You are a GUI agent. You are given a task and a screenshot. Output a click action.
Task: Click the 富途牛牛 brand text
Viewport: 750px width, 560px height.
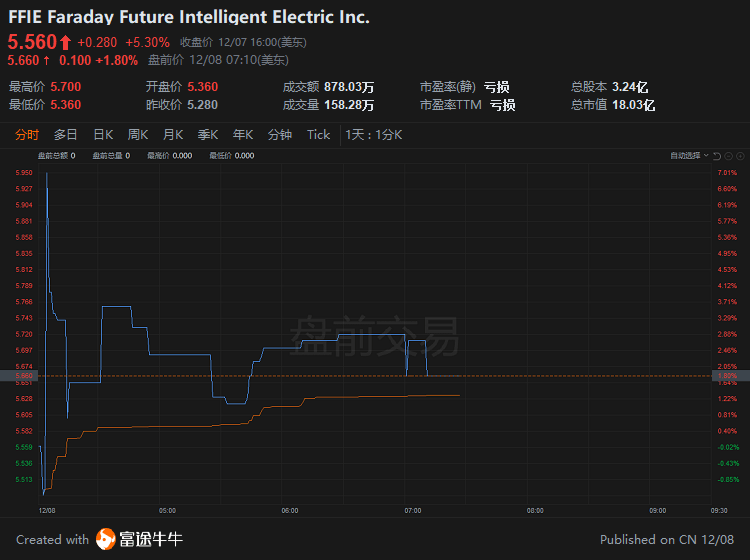click(x=151, y=539)
